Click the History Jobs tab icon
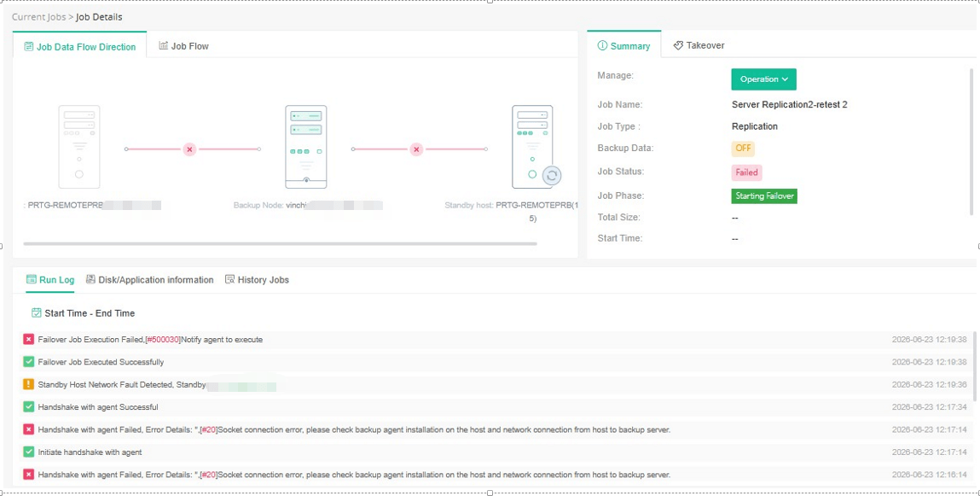The width and height of the screenshot is (980, 496). pyautogui.click(x=230, y=279)
